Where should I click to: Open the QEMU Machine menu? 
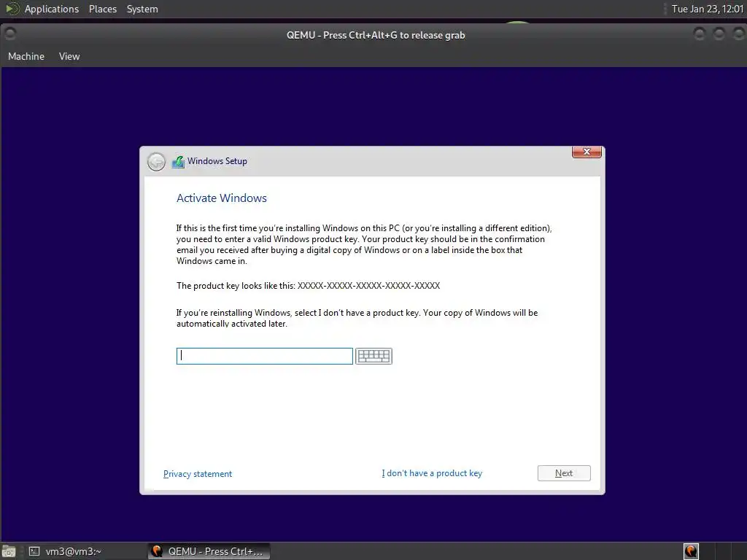(x=26, y=56)
